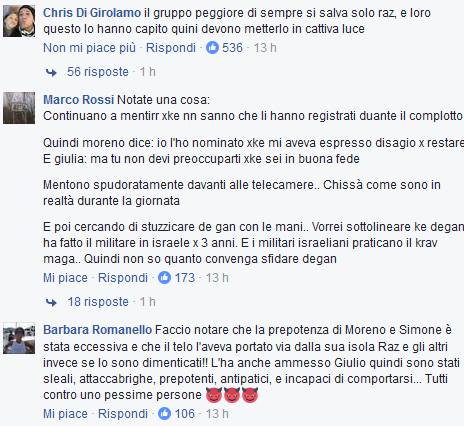464x426 pixels.
Task: Reply to Barbara Romanello's comment via Rispondi
Action: pos(123,414)
